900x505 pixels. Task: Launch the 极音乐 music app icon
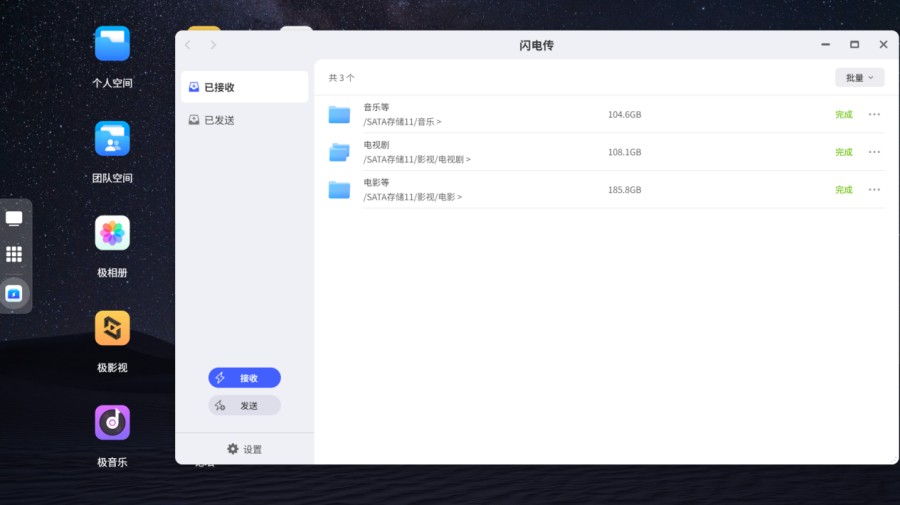pyautogui.click(x=112, y=423)
